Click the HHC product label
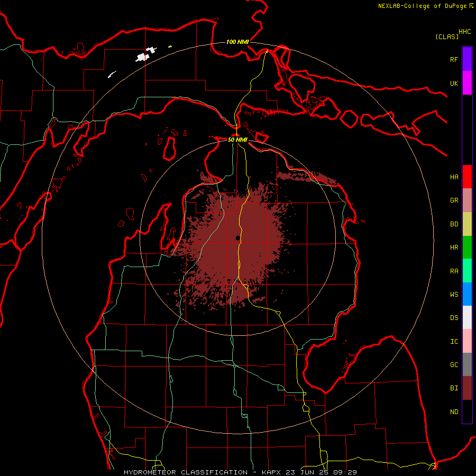This screenshot has width=476, height=476. tap(465, 32)
